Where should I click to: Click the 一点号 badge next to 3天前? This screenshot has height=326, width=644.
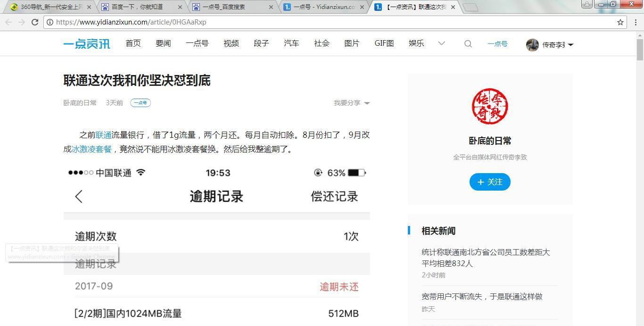(x=140, y=102)
